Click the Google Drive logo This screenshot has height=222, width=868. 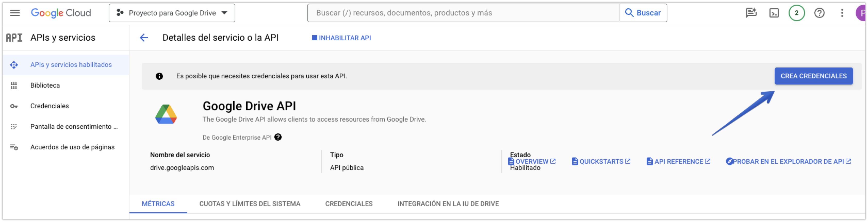coord(166,114)
